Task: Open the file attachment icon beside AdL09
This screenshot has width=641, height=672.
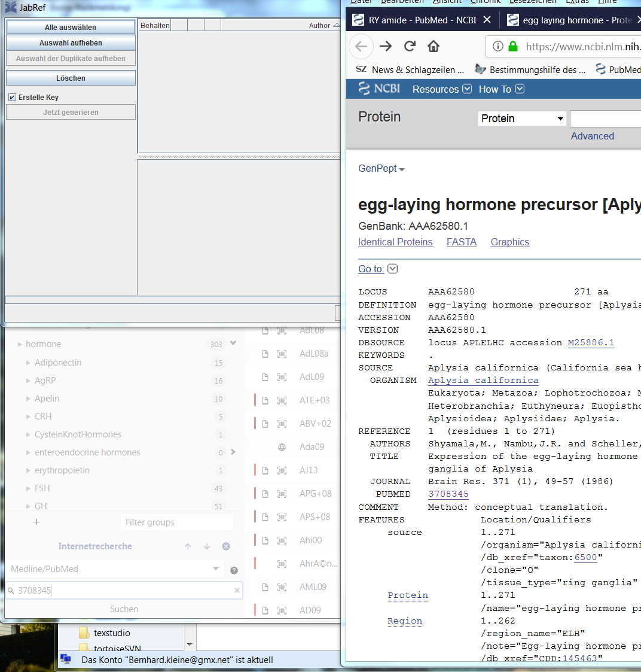Action: (x=265, y=377)
